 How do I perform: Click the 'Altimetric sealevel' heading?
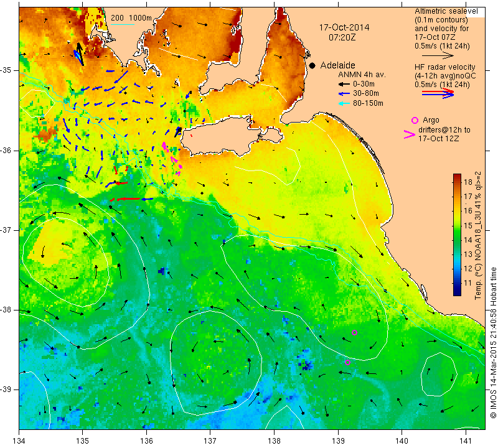(x=446, y=11)
